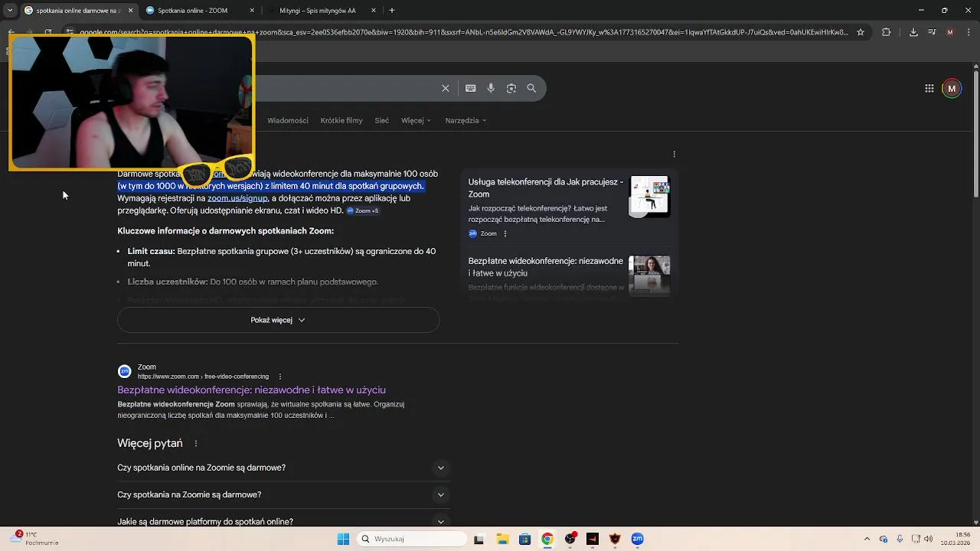The image size is (980, 551).
Task: Open three-dot menu next to zoom.com result URL
Action: point(280,377)
